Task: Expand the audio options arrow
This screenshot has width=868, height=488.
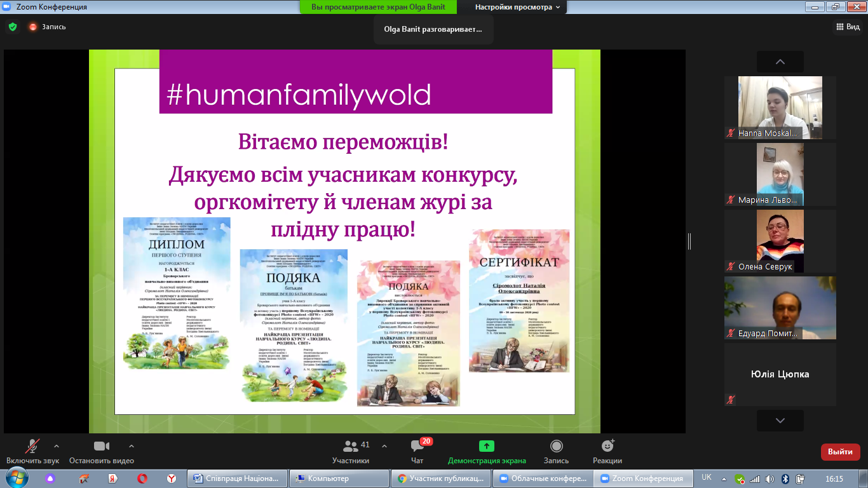Action: tap(57, 446)
